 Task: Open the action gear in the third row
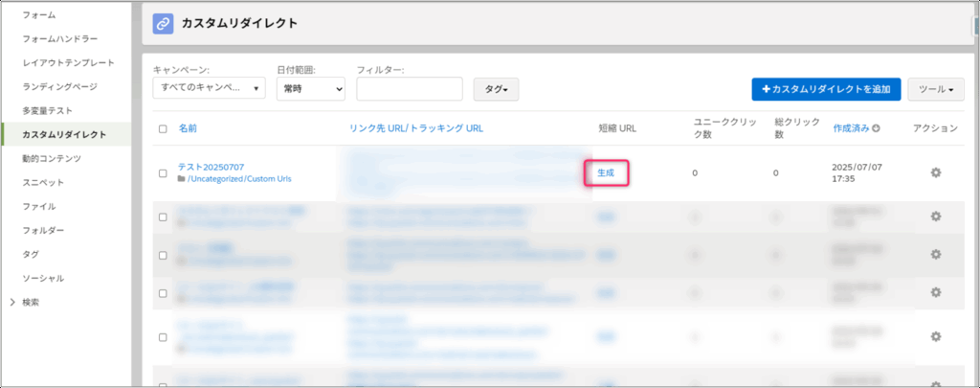935,254
